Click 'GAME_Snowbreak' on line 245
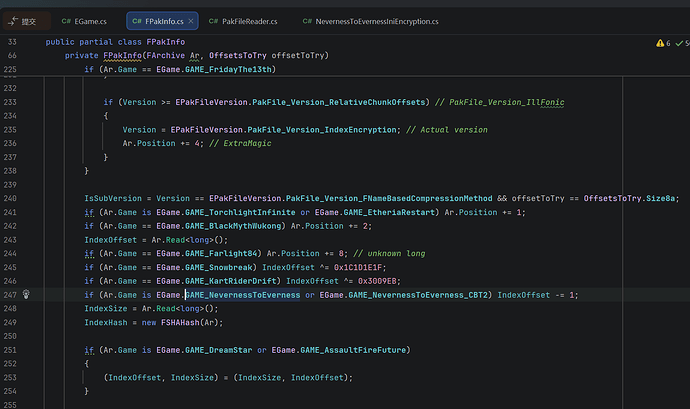Image resolution: width=690 pixels, height=409 pixels. [219, 267]
